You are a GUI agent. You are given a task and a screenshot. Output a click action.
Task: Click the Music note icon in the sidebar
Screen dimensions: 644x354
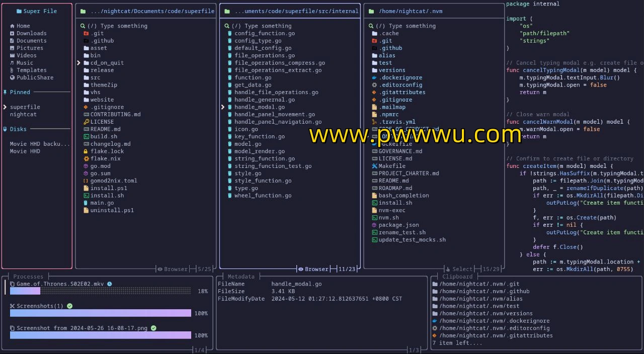click(12, 63)
